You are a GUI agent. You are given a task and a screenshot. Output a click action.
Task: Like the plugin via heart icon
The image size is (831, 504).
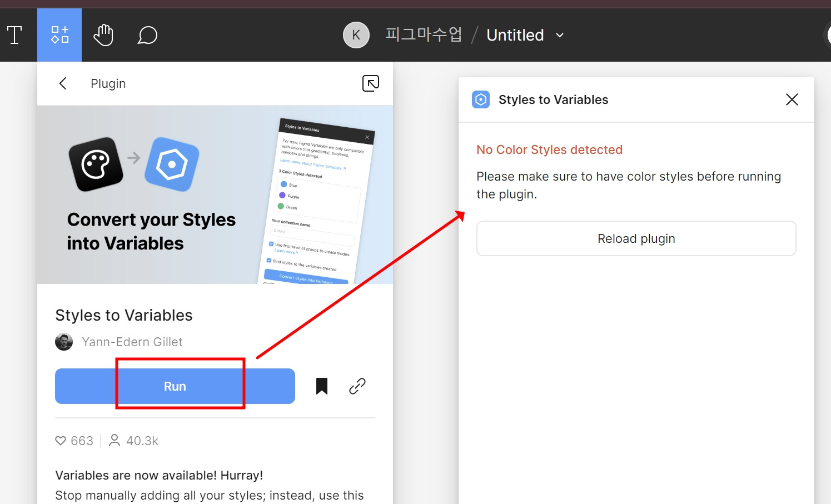point(61,441)
